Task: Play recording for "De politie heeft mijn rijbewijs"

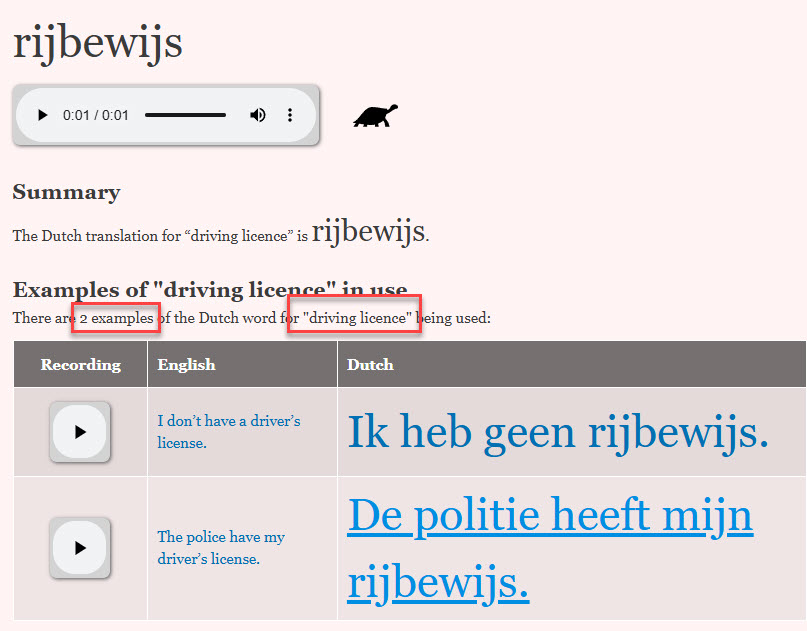Action: point(80,548)
